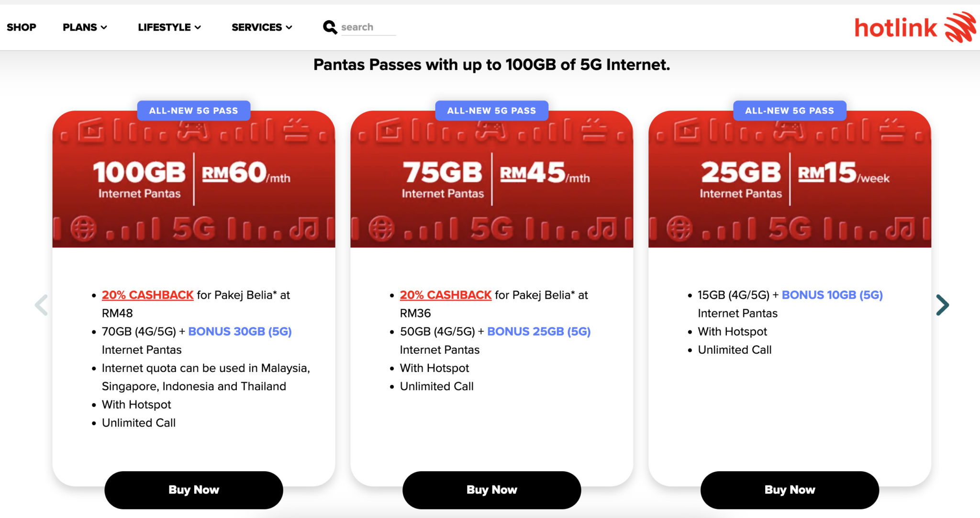Type in the search input field

tap(367, 27)
